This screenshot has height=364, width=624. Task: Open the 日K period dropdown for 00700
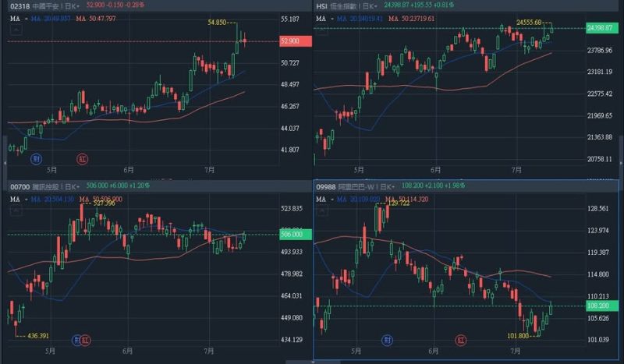(76, 186)
